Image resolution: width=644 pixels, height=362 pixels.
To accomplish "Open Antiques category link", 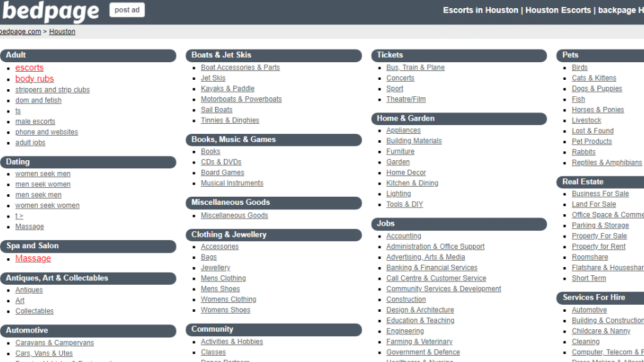I will tap(29, 290).
